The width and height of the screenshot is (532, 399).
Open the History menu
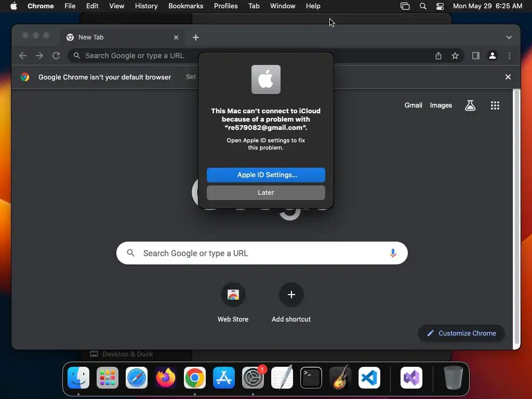pos(146,6)
